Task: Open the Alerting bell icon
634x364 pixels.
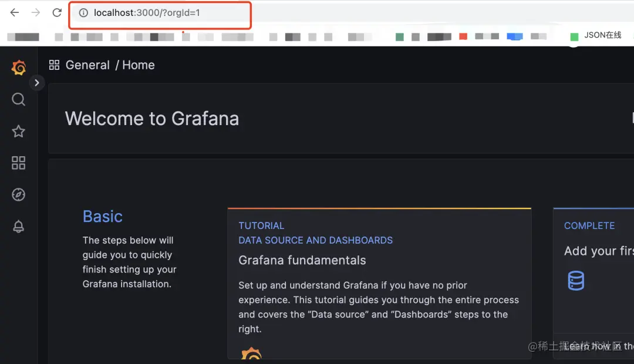Action: click(x=18, y=227)
